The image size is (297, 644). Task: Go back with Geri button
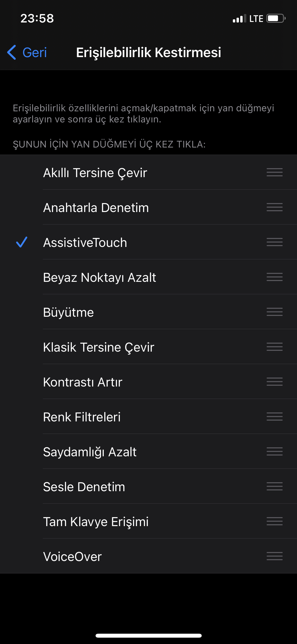[x=27, y=52]
